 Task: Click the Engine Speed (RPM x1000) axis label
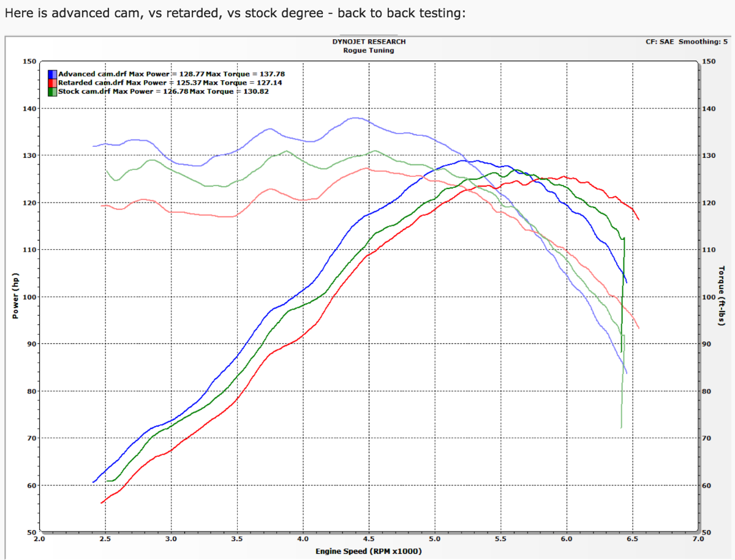[368, 551]
